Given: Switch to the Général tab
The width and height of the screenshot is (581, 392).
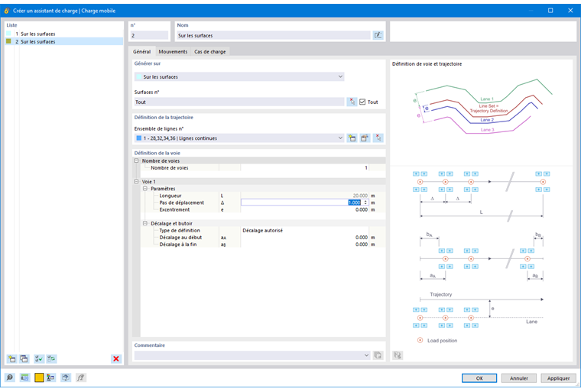Looking at the screenshot, I should tap(142, 51).
